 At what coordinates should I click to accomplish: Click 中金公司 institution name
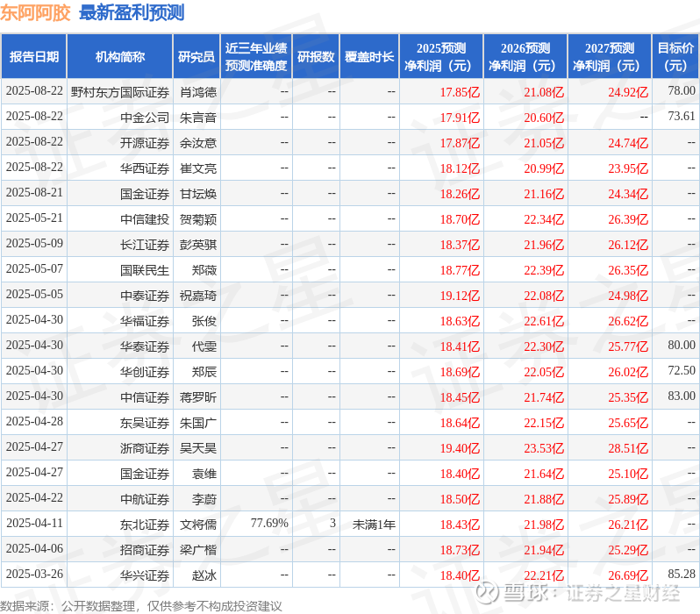pyautogui.click(x=145, y=118)
